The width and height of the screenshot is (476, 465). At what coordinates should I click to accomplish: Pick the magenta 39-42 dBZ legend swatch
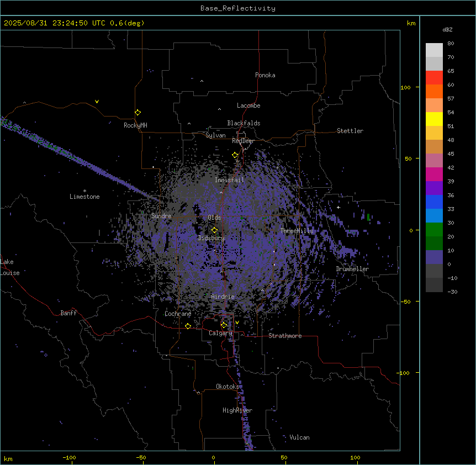tap(434, 174)
